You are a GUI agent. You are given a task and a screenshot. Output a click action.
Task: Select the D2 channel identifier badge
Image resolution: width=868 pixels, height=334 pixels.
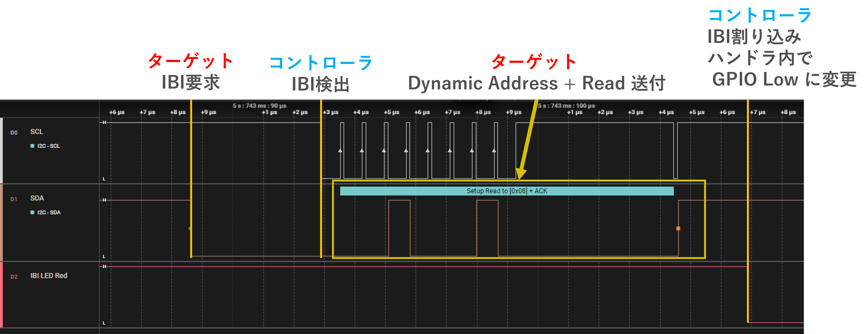tap(14, 277)
